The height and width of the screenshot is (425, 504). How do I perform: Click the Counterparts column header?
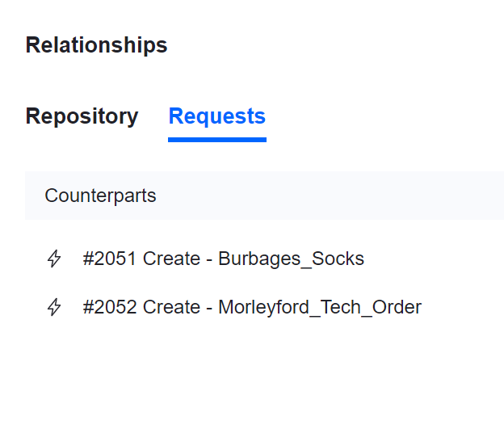pos(100,196)
